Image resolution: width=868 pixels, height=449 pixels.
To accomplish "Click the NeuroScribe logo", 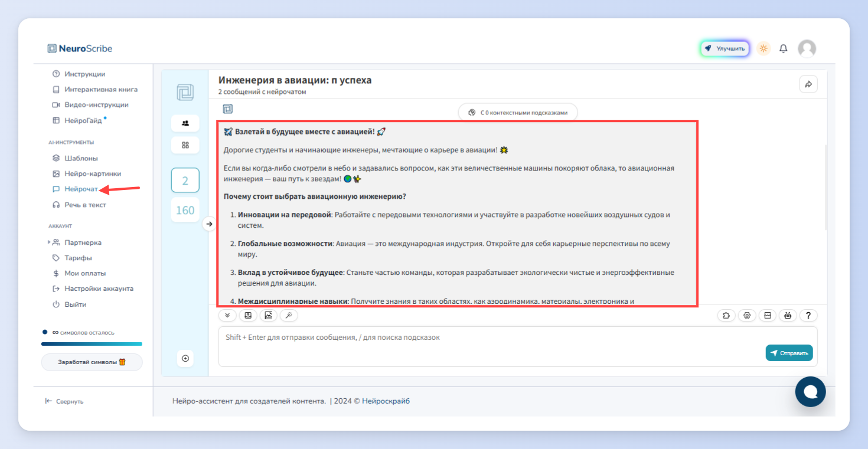I will [x=80, y=48].
